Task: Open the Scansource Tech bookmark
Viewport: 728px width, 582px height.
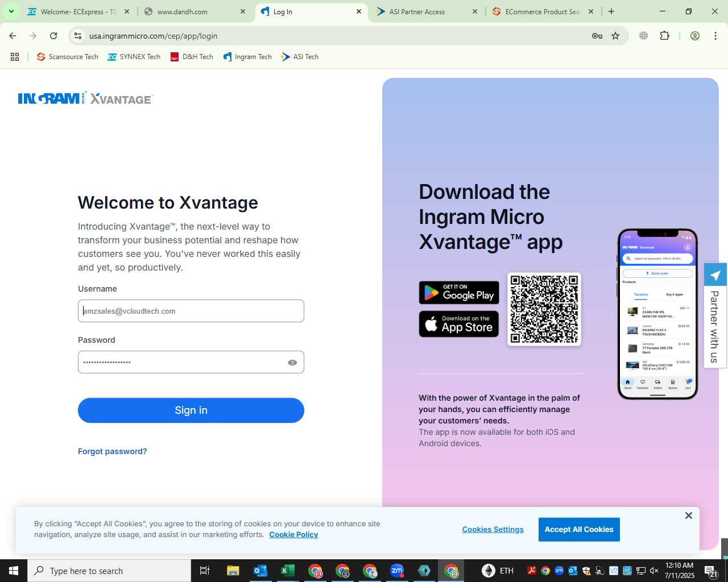Action: [x=67, y=57]
